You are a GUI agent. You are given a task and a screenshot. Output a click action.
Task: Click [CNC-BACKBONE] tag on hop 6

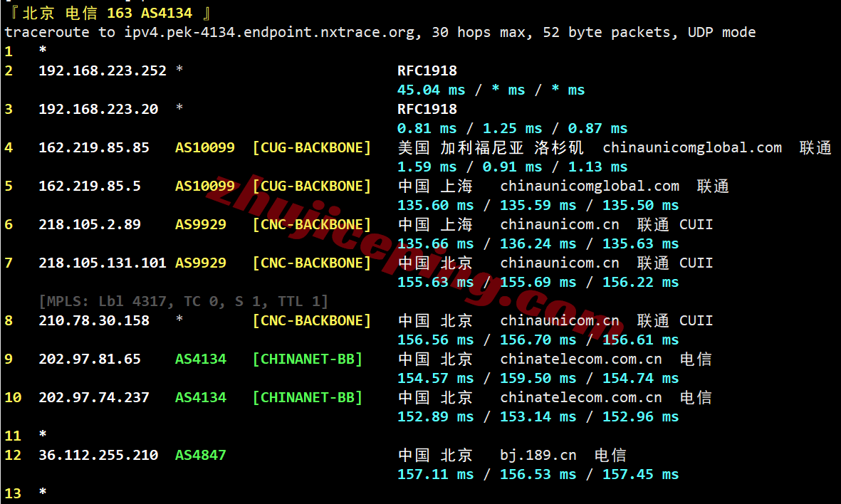(x=312, y=225)
